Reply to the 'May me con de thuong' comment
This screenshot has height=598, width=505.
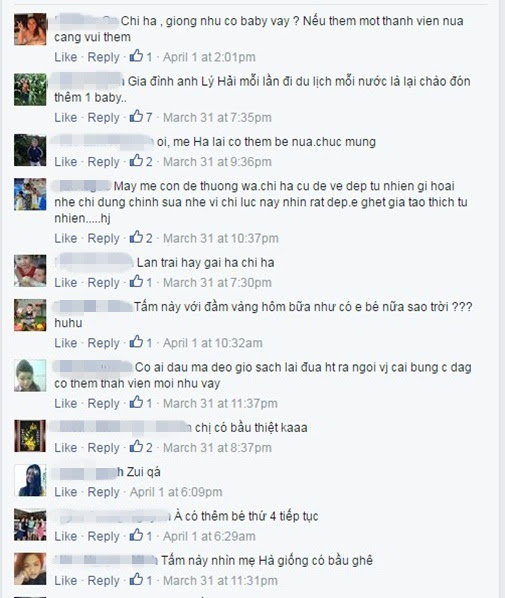103,238
